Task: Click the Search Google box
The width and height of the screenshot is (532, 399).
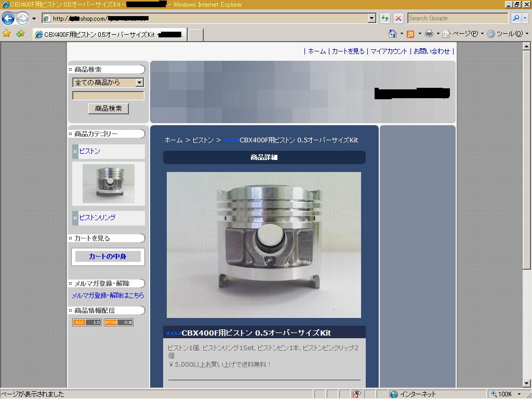Action: click(458, 18)
